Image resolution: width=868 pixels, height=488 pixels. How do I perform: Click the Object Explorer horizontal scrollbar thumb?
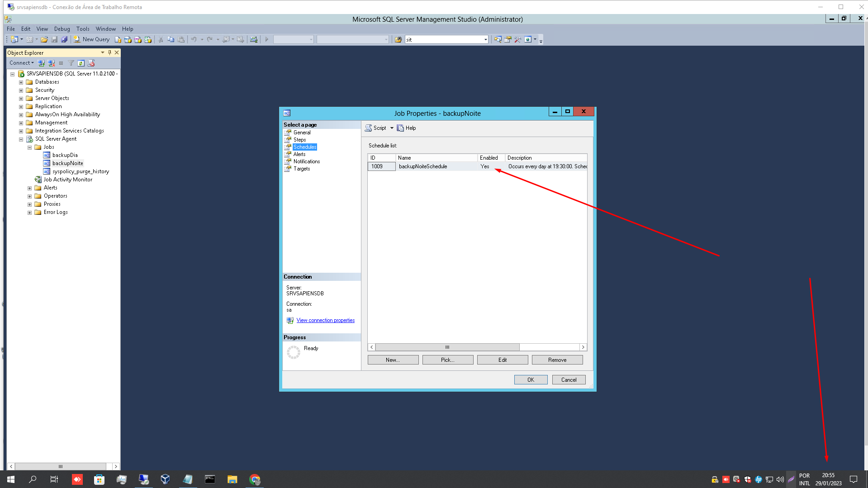tap(61, 466)
